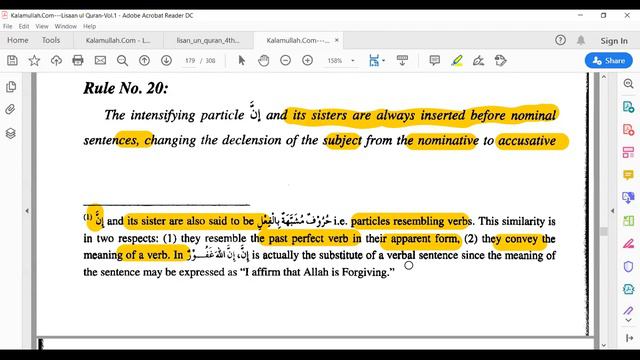The image size is (640, 360).
Task: Open attachments paperclip panel
Action: pos(11,109)
